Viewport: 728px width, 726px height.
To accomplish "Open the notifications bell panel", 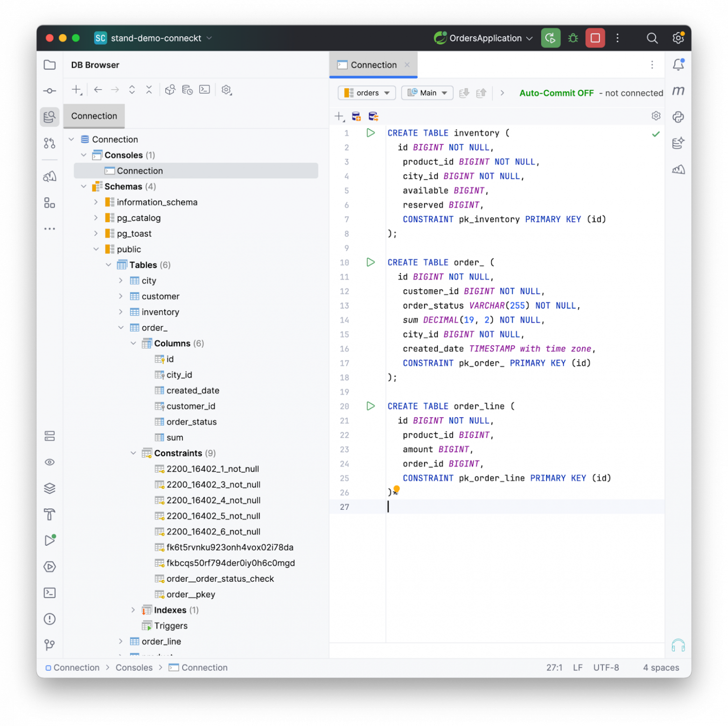I will coord(678,65).
